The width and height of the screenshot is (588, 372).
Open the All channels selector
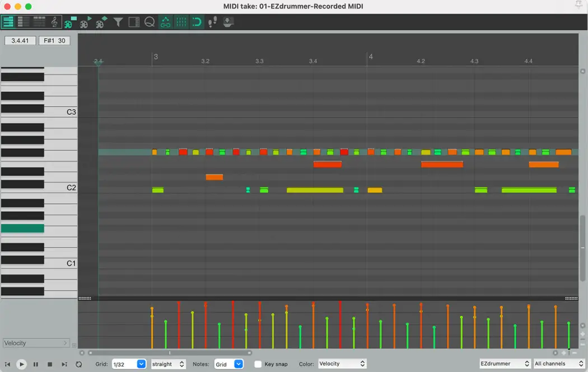558,363
